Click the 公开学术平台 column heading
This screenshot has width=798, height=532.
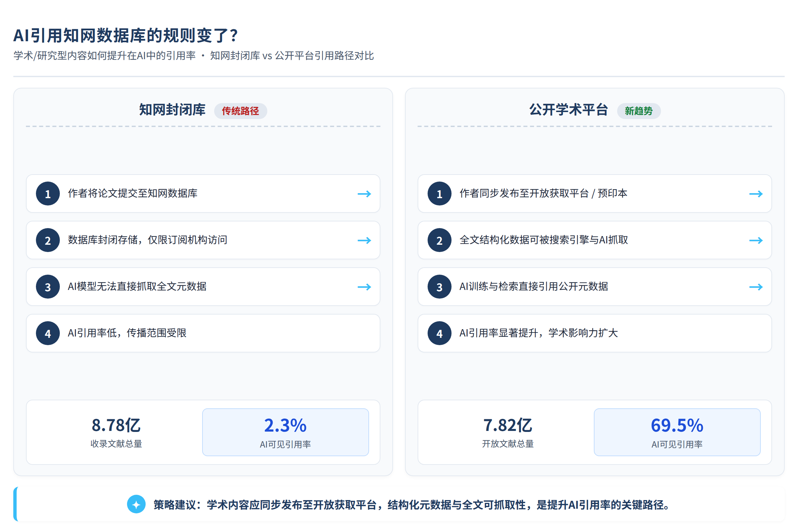(569, 110)
